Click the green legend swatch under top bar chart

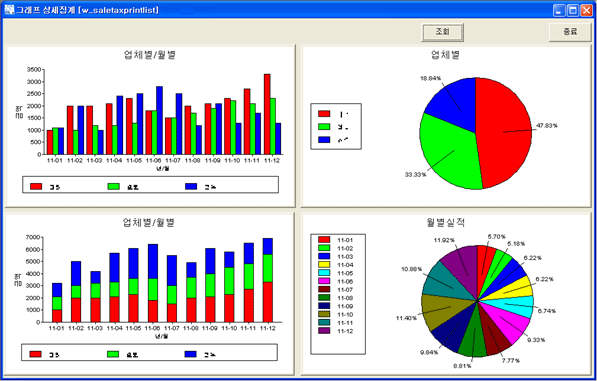(113, 187)
